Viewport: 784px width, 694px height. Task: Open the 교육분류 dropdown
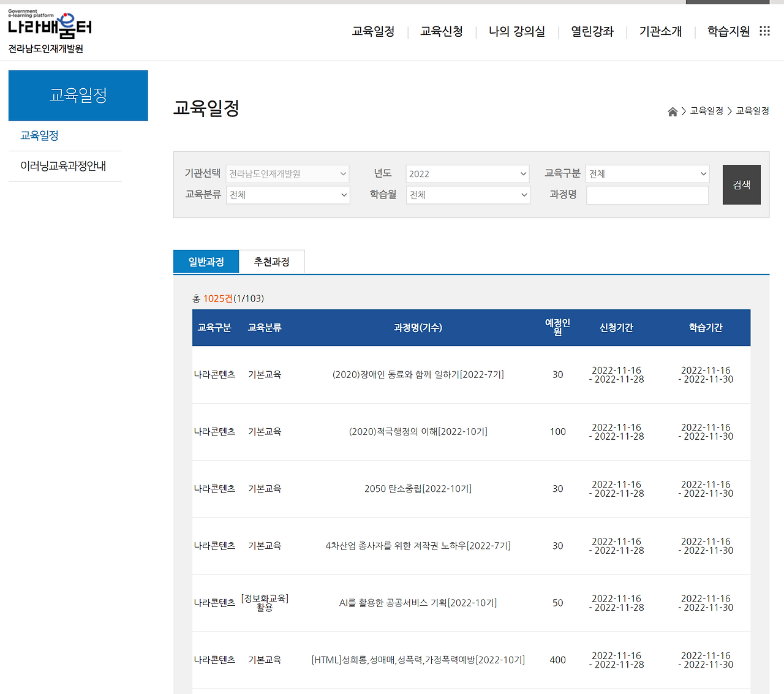point(288,195)
